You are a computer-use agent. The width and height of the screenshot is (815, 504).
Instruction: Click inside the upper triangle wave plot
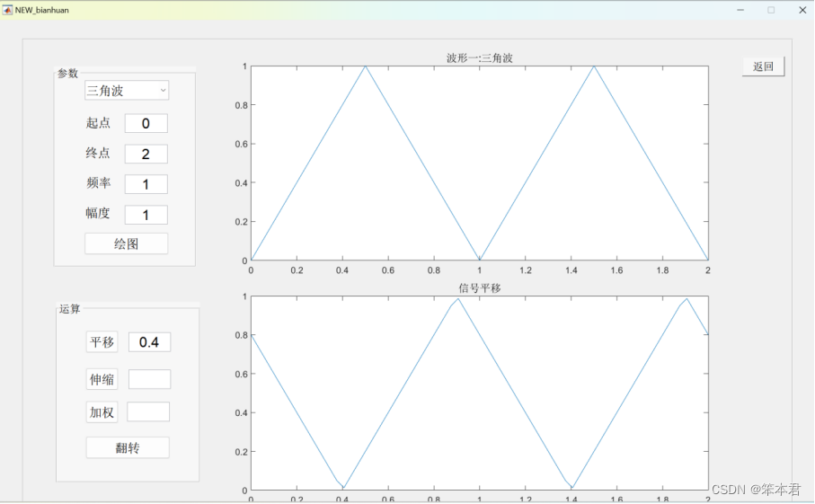(x=480, y=164)
